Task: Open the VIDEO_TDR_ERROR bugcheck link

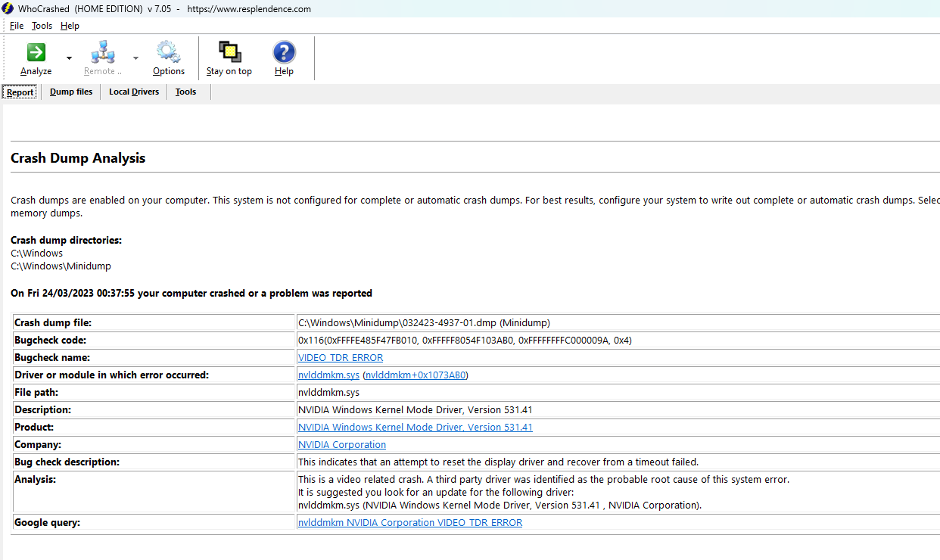Action: click(341, 358)
